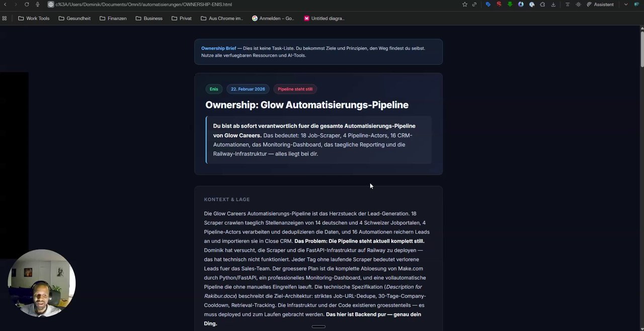Click the webcam video thumbnail bubble
Viewport: 644px width, 331px height.
42,283
